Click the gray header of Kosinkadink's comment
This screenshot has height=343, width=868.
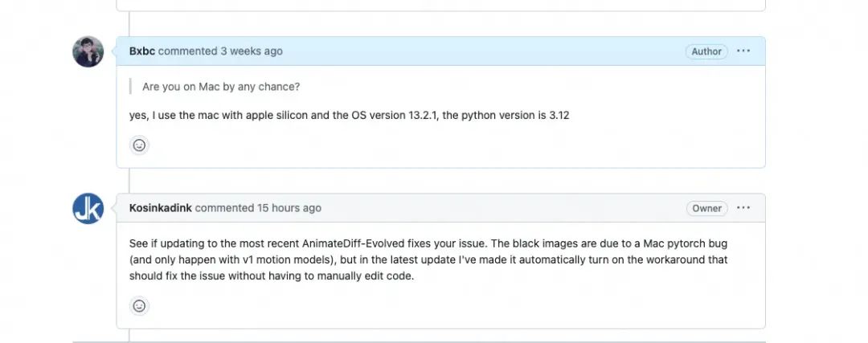pyautogui.click(x=498, y=208)
